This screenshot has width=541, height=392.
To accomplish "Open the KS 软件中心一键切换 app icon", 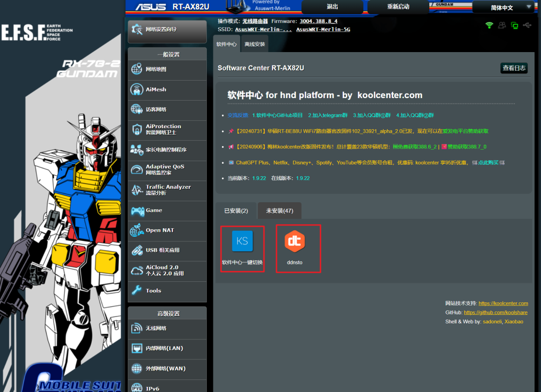I will click(x=242, y=241).
